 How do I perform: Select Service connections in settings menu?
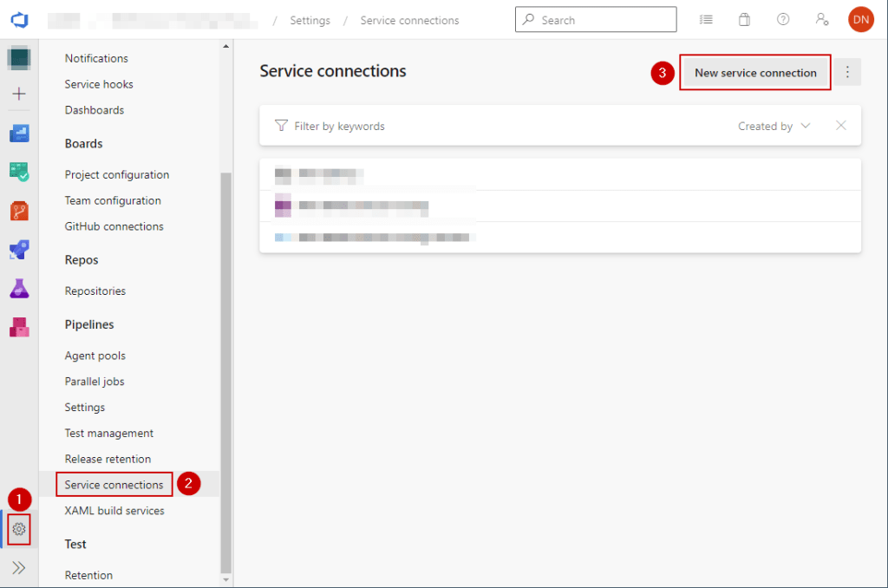(114, 485)
